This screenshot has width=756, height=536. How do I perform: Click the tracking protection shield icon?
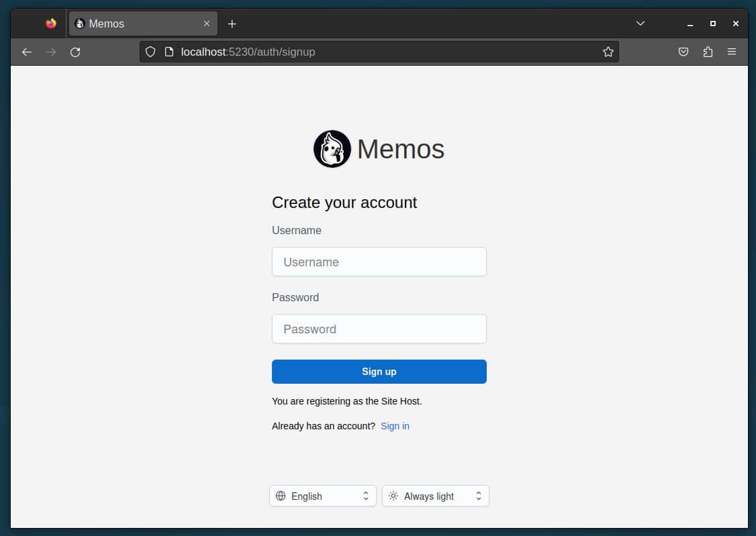150,52
